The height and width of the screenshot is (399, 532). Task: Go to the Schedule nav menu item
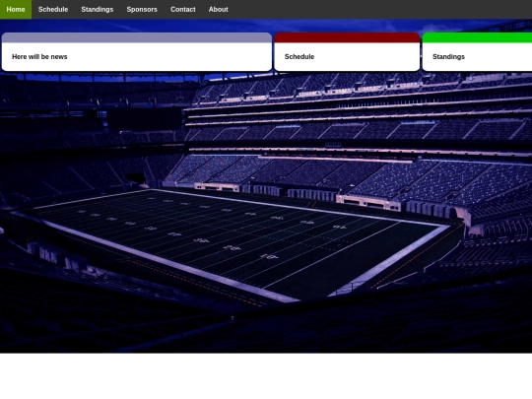53,10
